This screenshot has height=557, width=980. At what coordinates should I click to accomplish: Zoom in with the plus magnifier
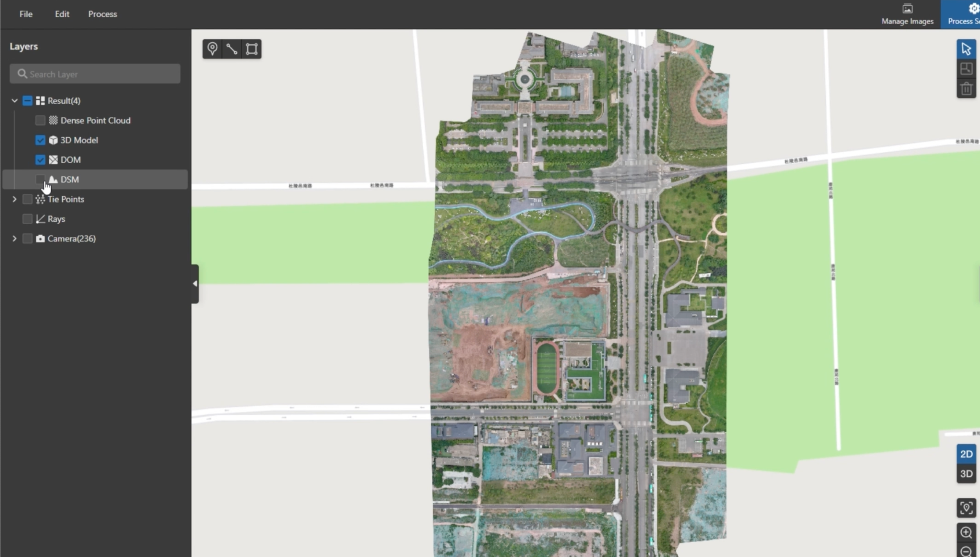tap(966, 532)
